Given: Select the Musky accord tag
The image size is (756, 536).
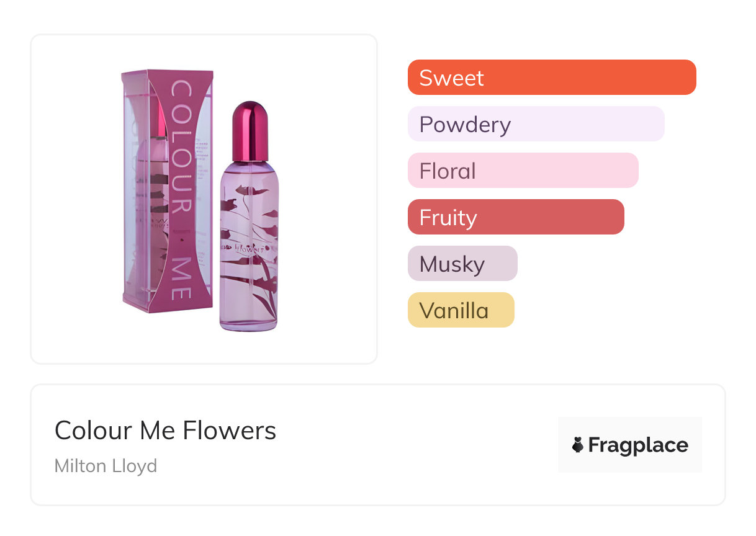Looking at the screenshot, I should coord(462,264).
